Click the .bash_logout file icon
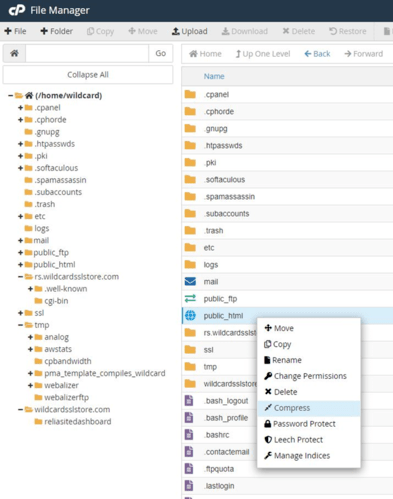The height and width of the screenshot is (499, 393). point(189,400)
